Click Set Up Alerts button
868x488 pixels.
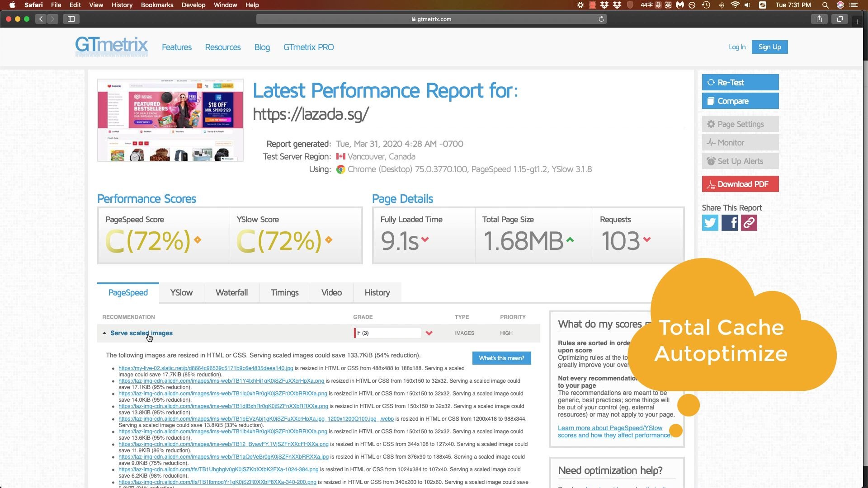point(740,161)
